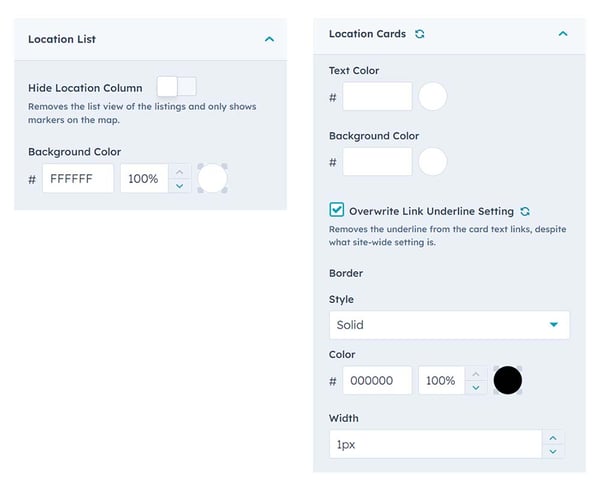Collapse the Location Cards section chevron
This screenshot has height=490, width=600.
coord(563,34)
